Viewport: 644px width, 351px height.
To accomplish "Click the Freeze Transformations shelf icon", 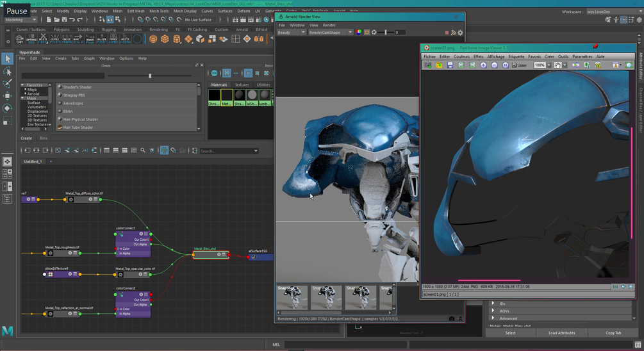I will coord(67,39).
